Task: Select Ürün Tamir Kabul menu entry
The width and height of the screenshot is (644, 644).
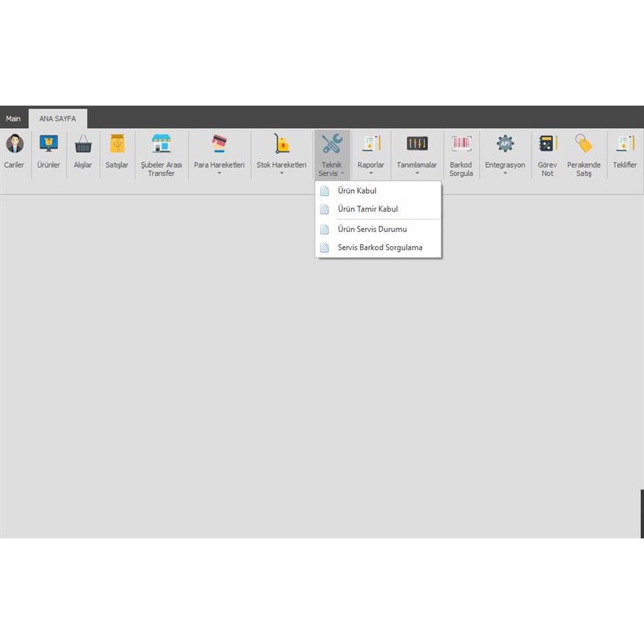Action: (x=368, y=209)
